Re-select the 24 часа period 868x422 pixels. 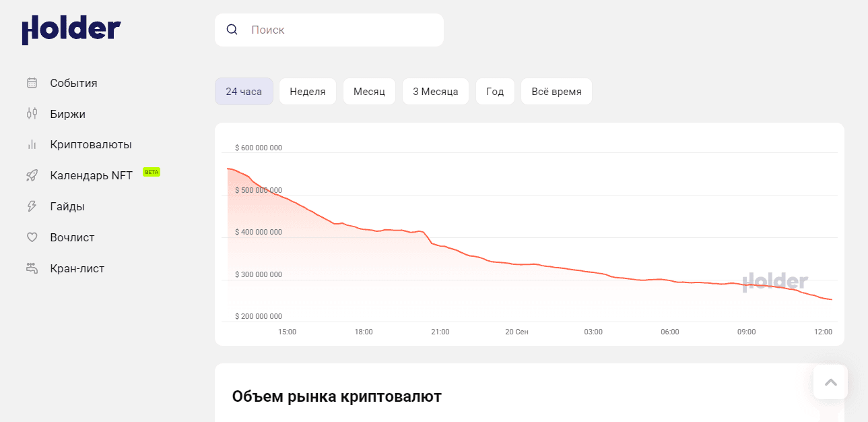pyautogui.click(x=244, y=91)
